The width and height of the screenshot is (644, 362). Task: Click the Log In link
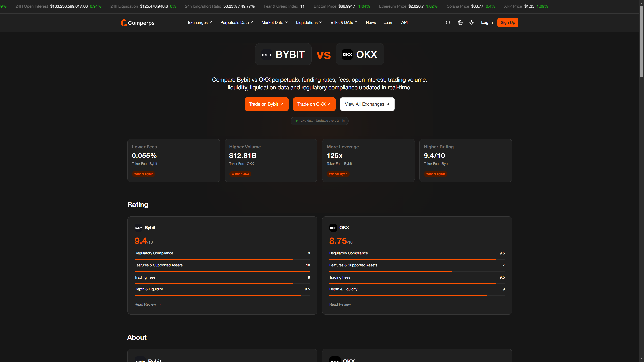[487, 23]
